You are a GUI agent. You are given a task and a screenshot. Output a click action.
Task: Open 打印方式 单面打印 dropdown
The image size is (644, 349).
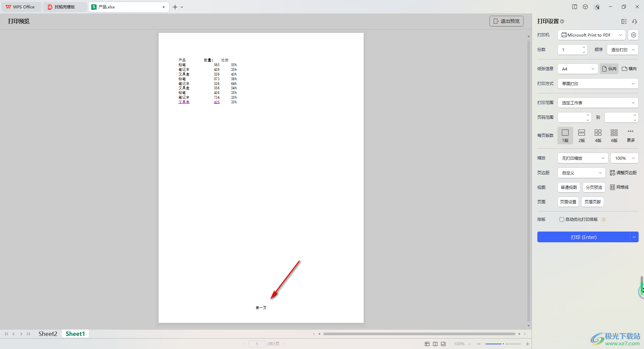click(598, 84)
